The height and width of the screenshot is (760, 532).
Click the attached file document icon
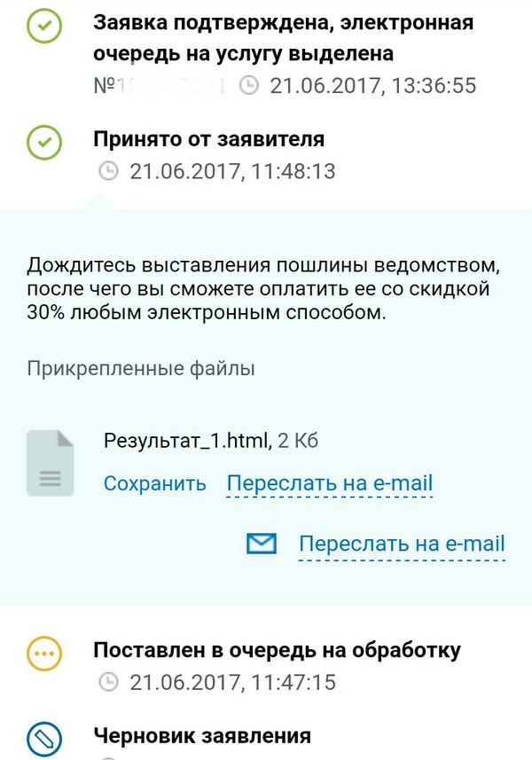[51, 462]
